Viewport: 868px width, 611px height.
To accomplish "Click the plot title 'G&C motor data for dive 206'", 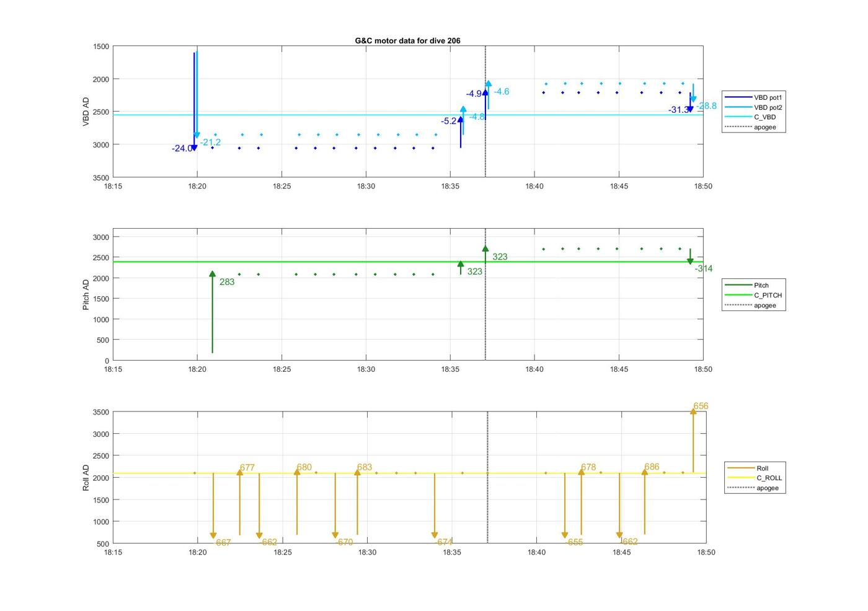I will click(x=407, y=41).
